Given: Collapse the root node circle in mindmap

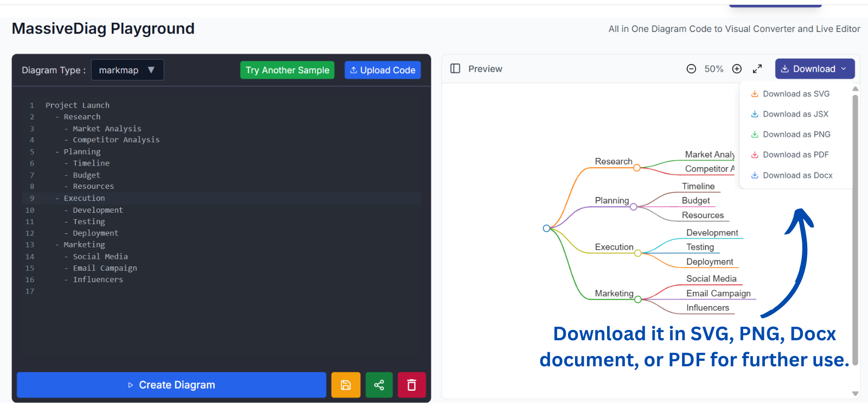Looking at the screenshot, I should [x=546, y=228].
